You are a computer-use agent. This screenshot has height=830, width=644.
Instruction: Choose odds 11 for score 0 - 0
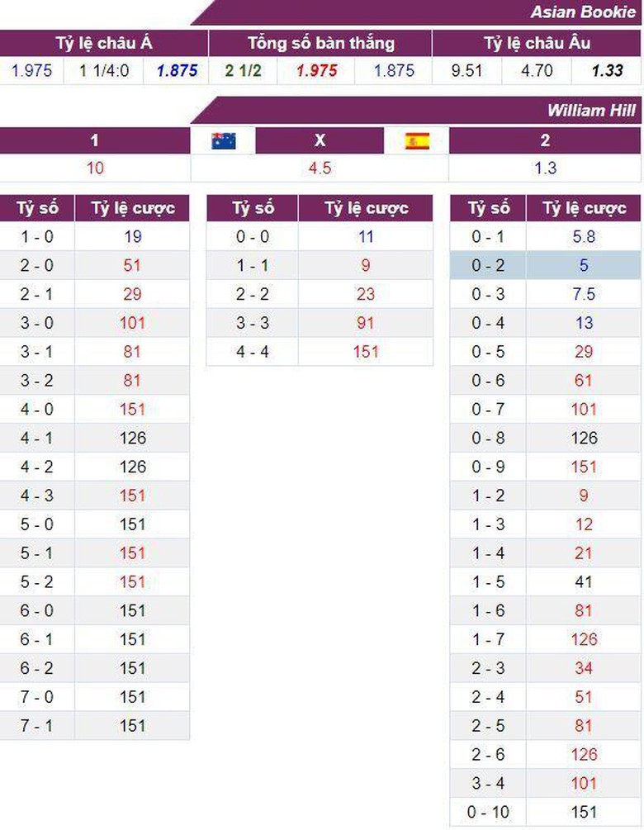tap(365, 236)
